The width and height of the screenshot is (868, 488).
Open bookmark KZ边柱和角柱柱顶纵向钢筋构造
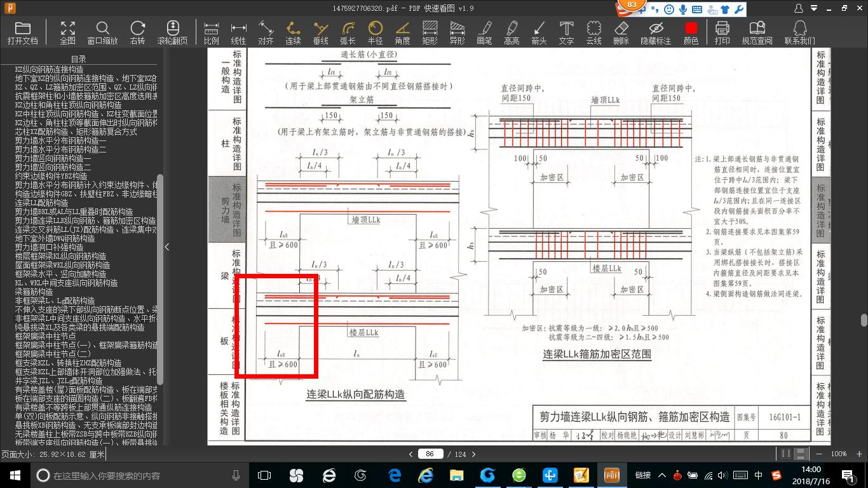click(68, 104)
